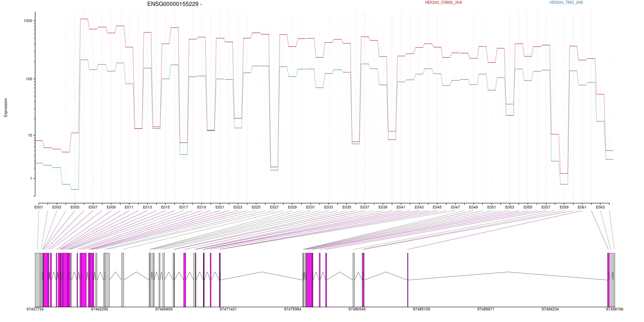Click exon label E063
Viewport: 644px width, 322px height.
click(600, 207)
